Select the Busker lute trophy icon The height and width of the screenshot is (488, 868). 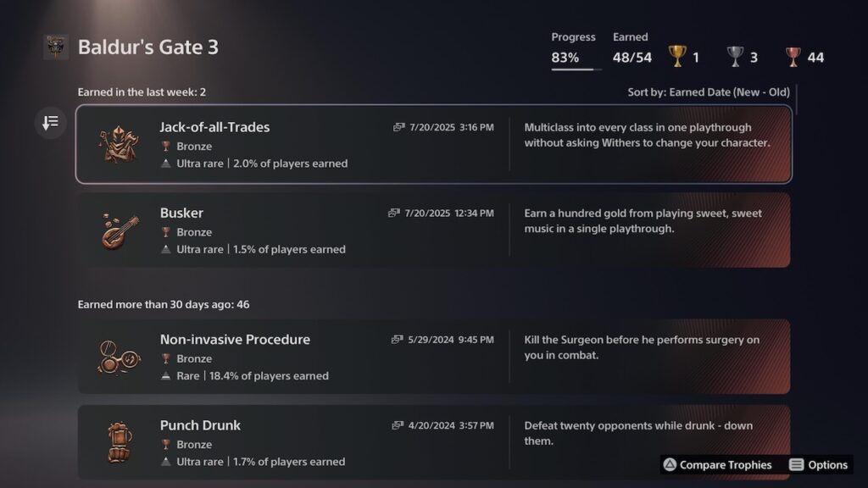pyautogui.click(x=120, y=230)
